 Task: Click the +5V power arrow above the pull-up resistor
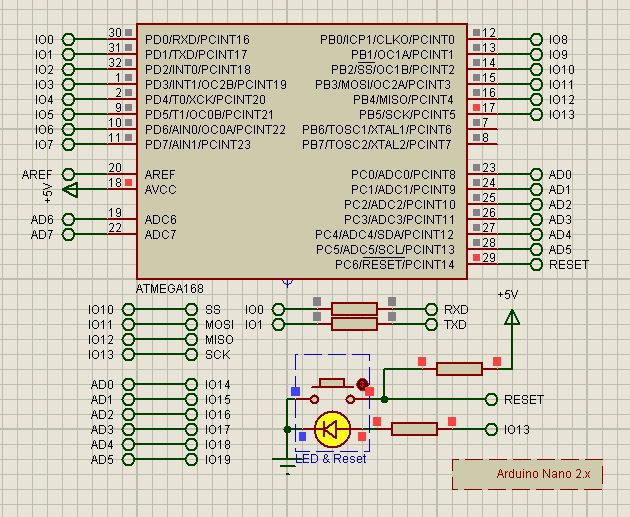point(512,317)
